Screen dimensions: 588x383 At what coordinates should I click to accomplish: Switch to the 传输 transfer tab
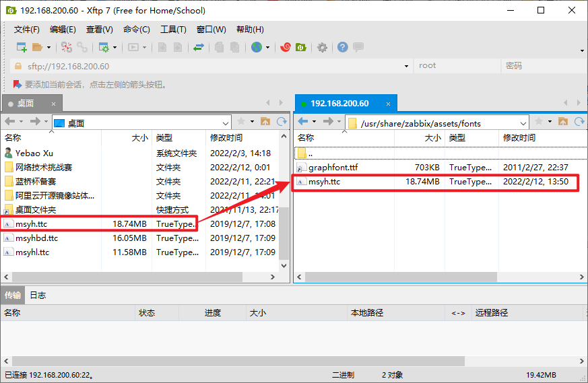pos(12,295)
